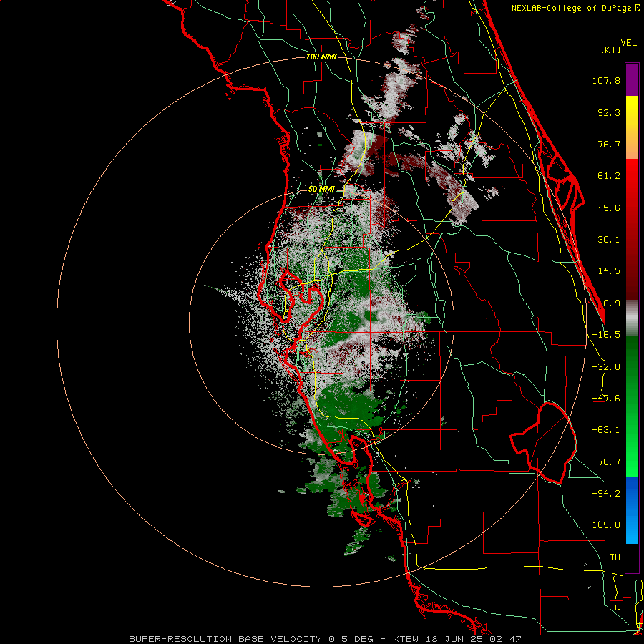Select the -109.8 knot scale value
Screen dimensions: 644x644
click(603, 525)
